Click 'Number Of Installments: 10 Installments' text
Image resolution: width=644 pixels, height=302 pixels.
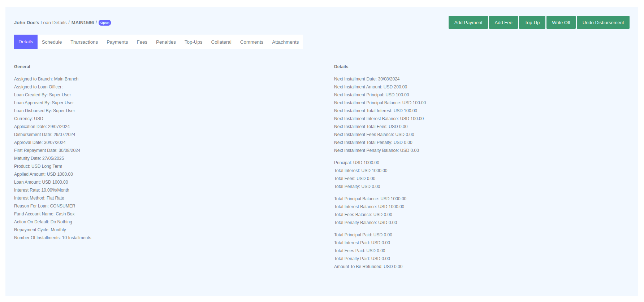52,238
